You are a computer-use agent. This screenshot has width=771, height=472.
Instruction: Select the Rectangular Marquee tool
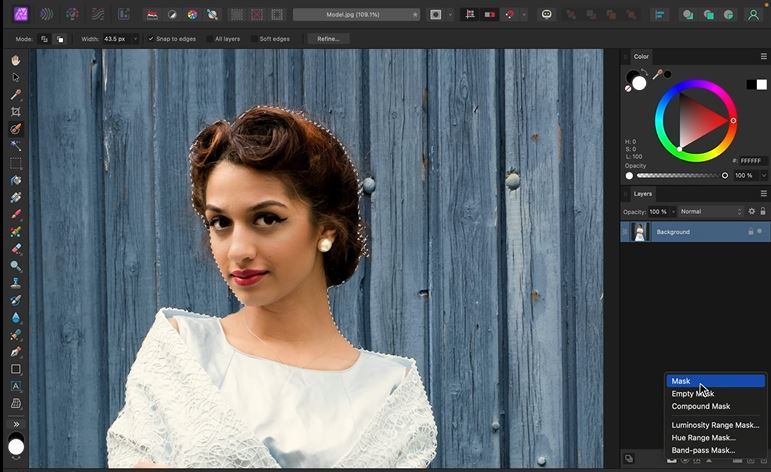(x=16, y=163)
